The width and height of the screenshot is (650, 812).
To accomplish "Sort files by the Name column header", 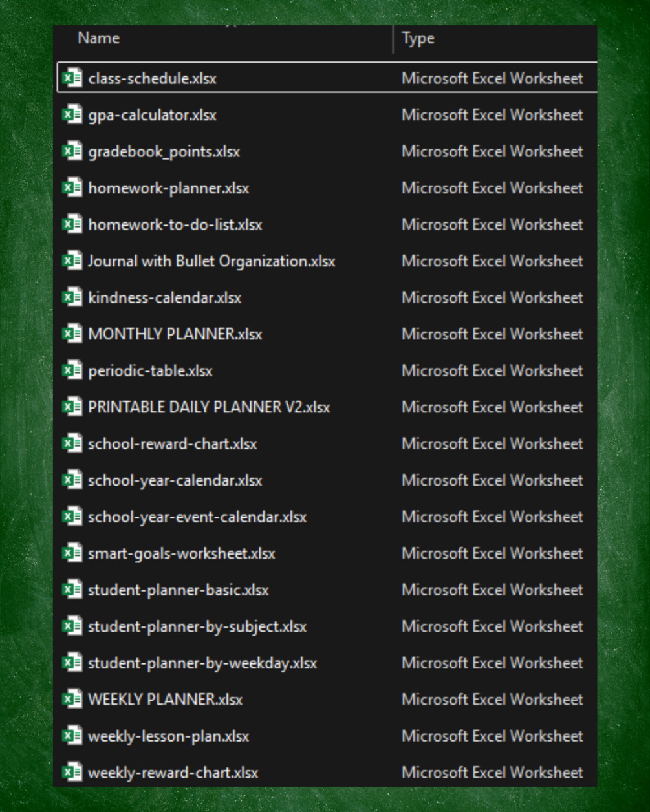I will pos(98,38).
